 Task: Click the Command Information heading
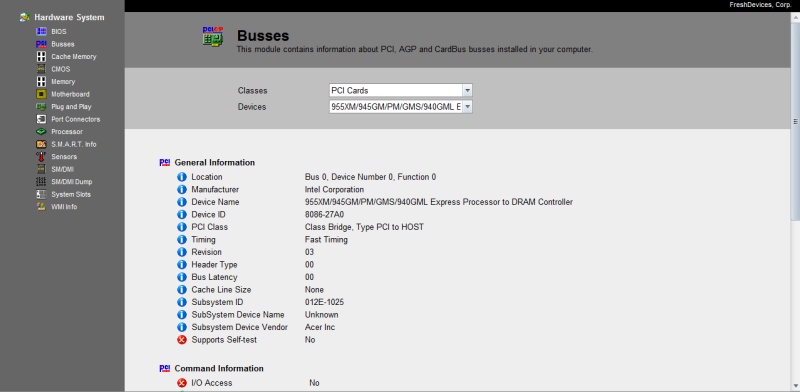click(x=219, y=369)
